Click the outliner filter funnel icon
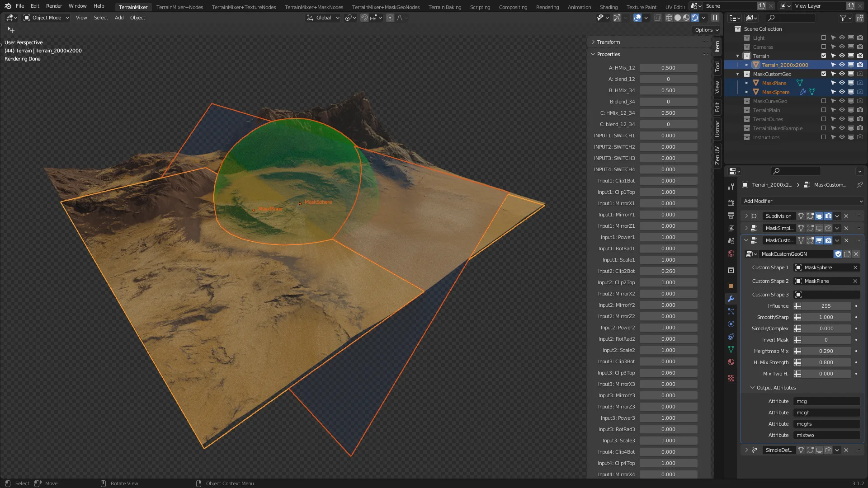This screenshot has width=868, height=488. [843, 18]
